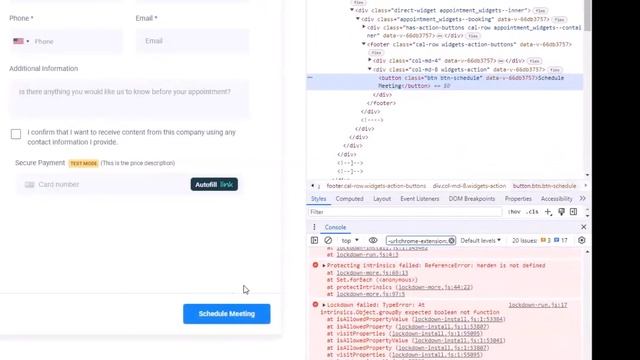Image resolution: width=640 pixels, height=360 pixels.
Task: Show the console sidebar icon
Action: click(314, 240)
